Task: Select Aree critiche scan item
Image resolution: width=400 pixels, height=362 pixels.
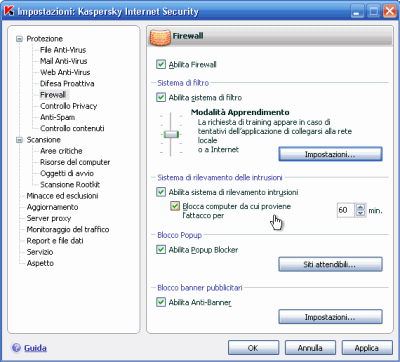Action: point(61,151)
